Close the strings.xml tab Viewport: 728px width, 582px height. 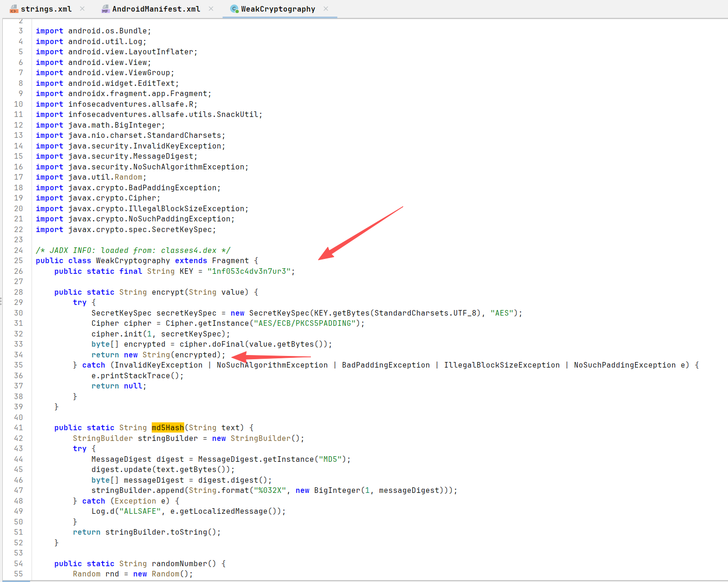point(82,9)
